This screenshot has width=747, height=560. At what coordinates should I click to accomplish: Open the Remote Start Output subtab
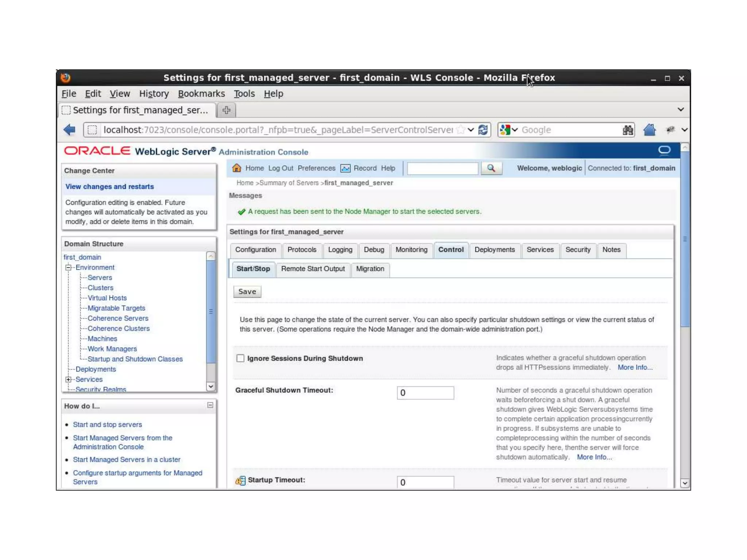(313, 269)
